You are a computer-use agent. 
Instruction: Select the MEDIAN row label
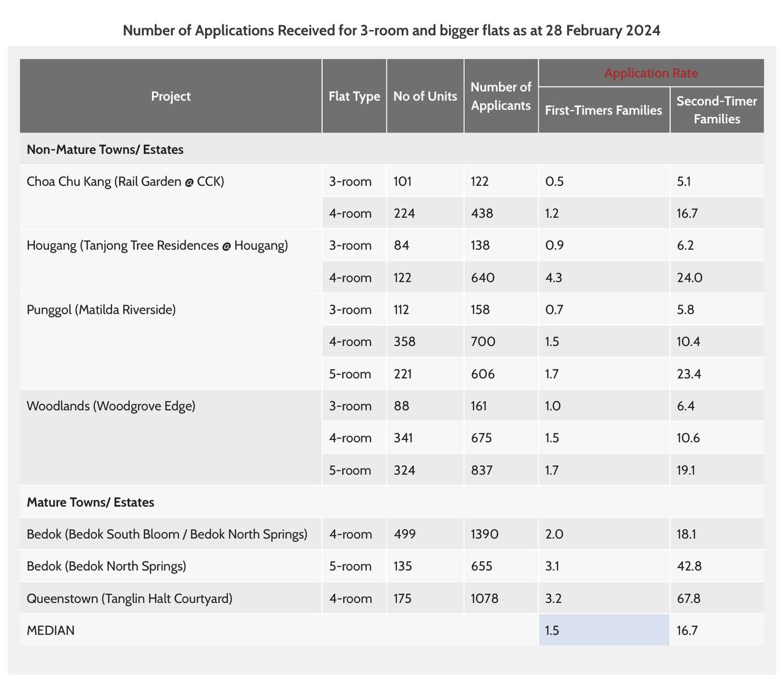tap(50, 629)
